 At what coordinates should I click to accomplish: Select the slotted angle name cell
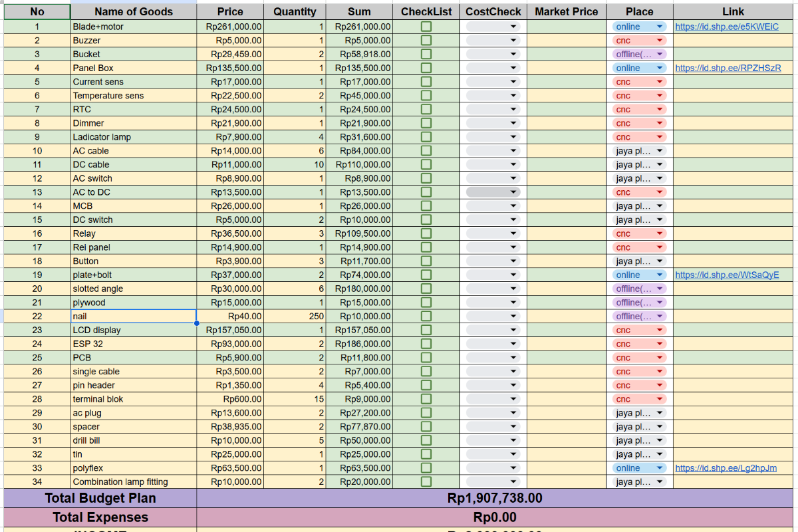pyautogui.click(x=134, y=289)
